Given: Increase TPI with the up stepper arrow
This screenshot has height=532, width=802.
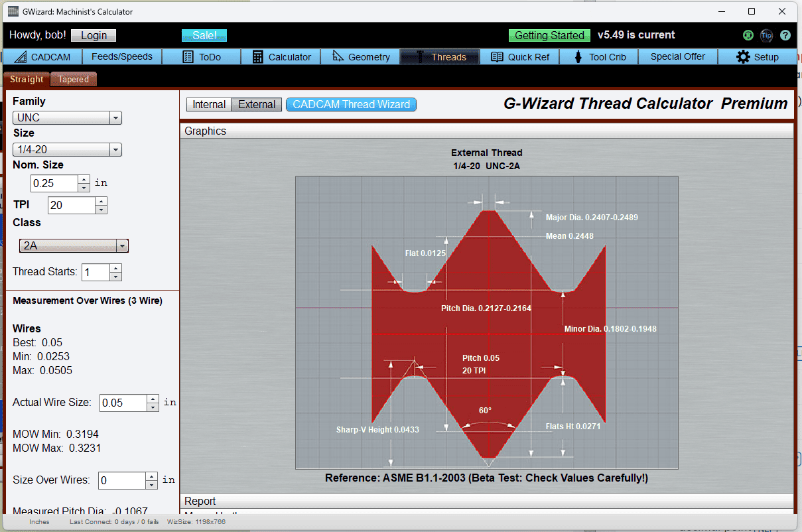Looking at the screenshot, I should [101, 201].
